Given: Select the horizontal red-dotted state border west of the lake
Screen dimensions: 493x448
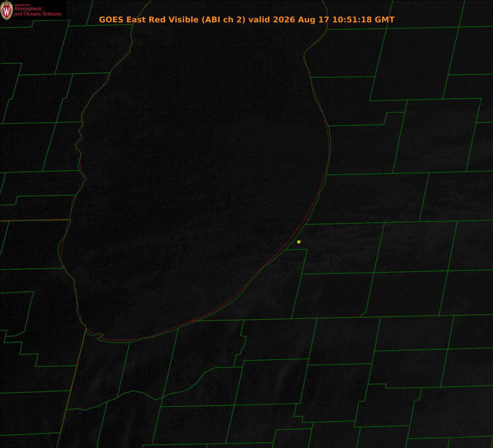Looking at the screenshot, I should pyautogui.click(x=35, y=220).
